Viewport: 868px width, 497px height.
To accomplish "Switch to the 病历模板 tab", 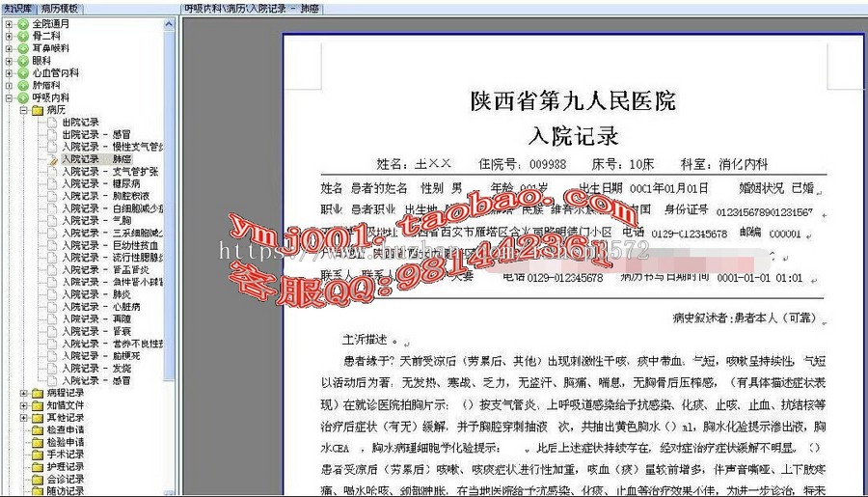I will click(61, 9).
